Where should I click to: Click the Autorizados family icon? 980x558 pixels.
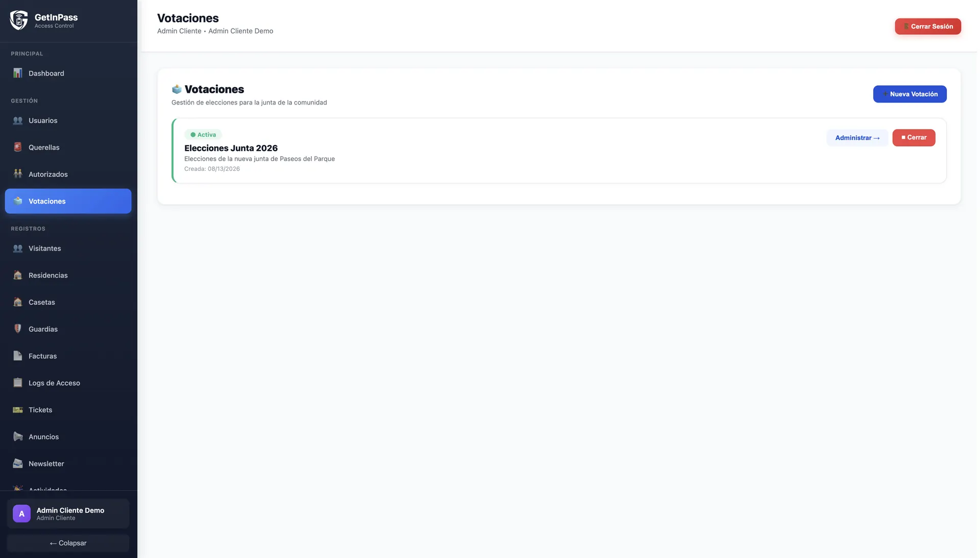click(18, 174)
